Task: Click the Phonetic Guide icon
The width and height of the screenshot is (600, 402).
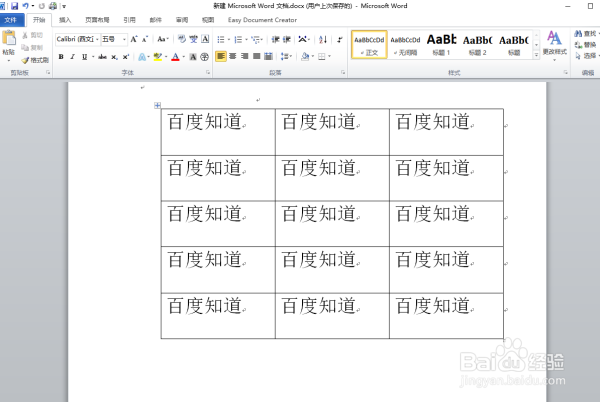Action: pos(194,39)
